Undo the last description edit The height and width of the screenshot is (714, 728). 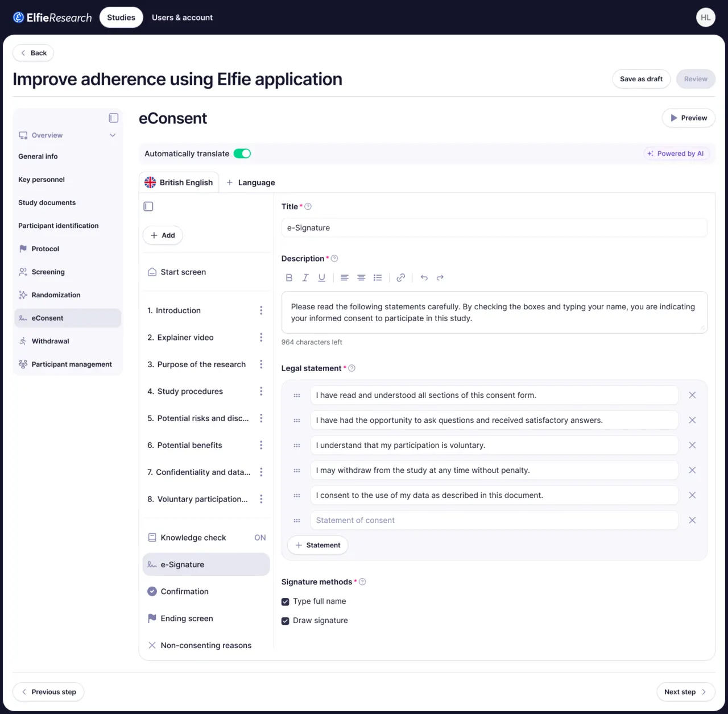[424, 278]
